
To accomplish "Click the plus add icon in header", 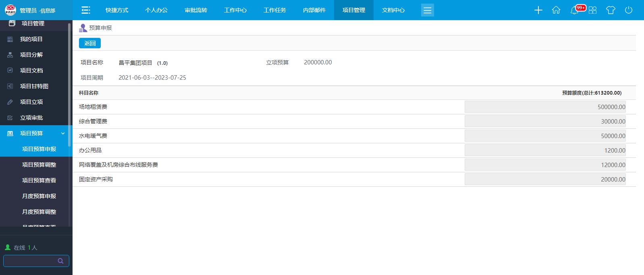I will pos(538,10).
